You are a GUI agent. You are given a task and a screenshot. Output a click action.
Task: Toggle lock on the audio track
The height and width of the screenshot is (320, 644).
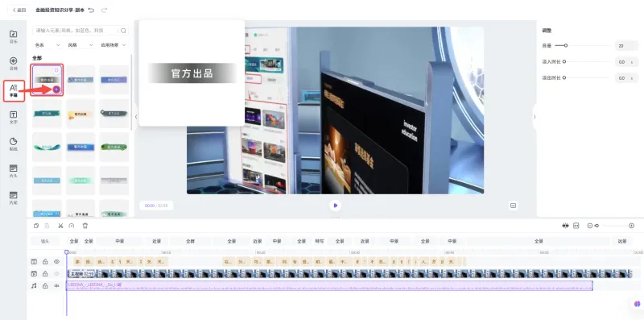tap(45, 285)
